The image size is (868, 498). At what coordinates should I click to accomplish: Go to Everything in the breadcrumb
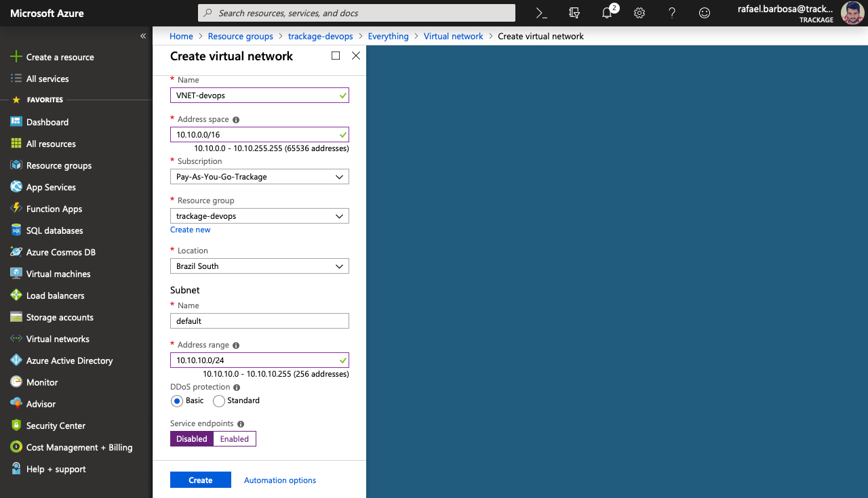(x=389, y=36)
